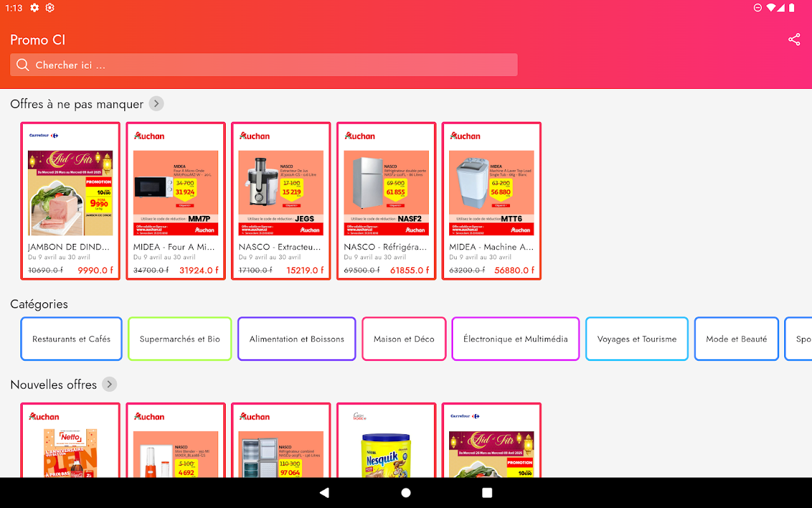Open the Netto anniversary flyer image
The height and width of the screenshot is (508, 812).
[x=70, y=454]
